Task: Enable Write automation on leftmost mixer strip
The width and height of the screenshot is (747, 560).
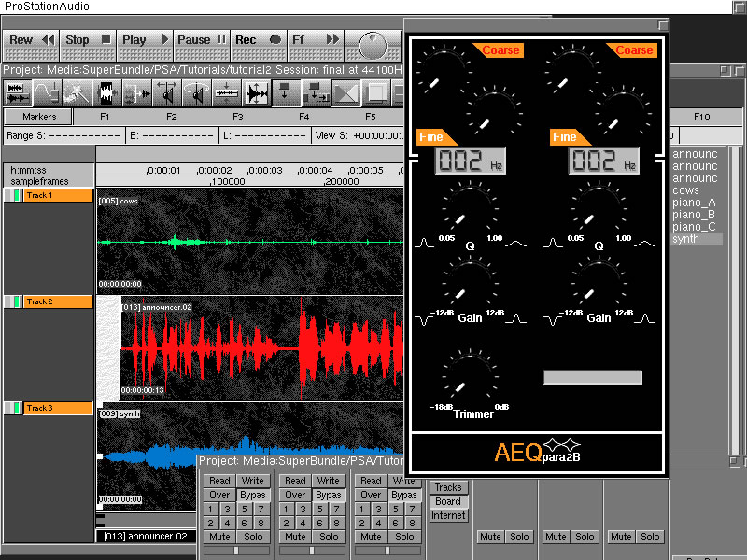Action: point(253,481)
